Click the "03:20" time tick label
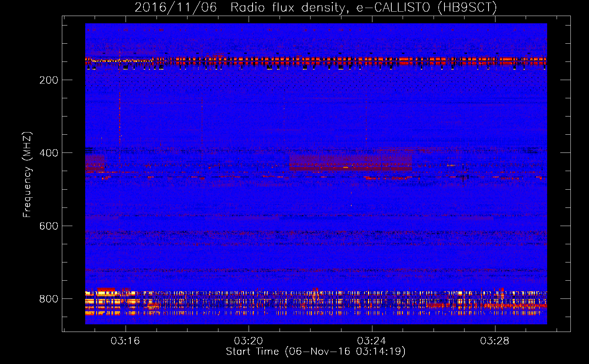This screenshot has width=589, height=364. 249,341
